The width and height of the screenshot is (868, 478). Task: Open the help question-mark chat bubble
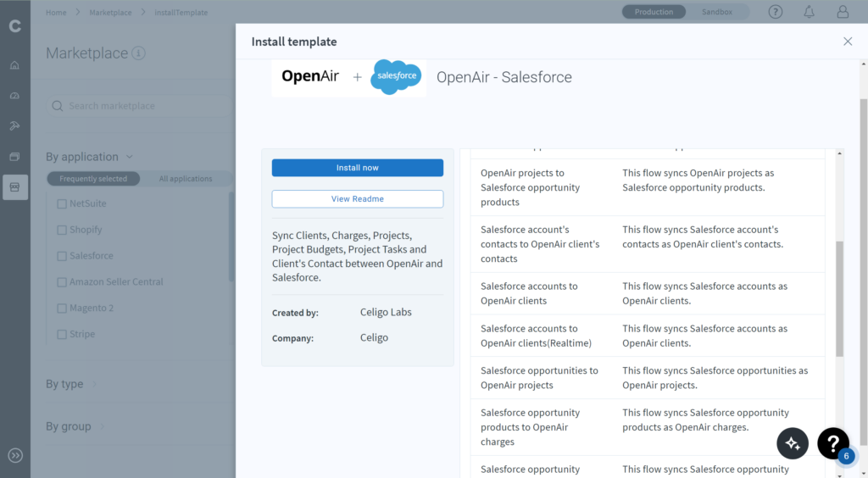pyautogui.click(x=833, y=443)
